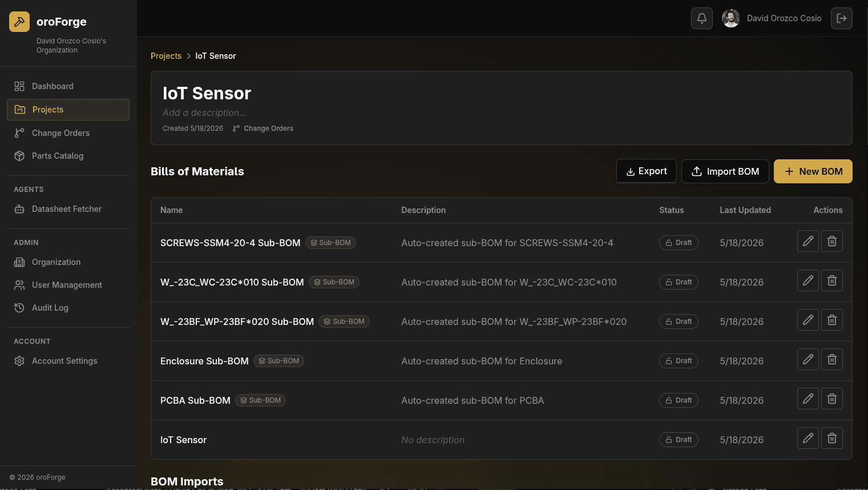The image size is (868, 490).
Task: Edit the W_-23BF_WP-23BF*020 Sub-BOM row
Action: (x=808, y=320)
